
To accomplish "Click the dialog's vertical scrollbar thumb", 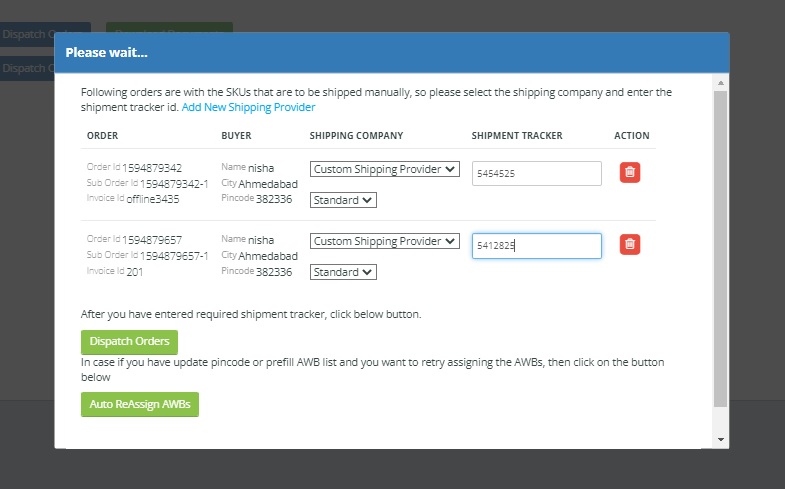I will pos(721,250).
